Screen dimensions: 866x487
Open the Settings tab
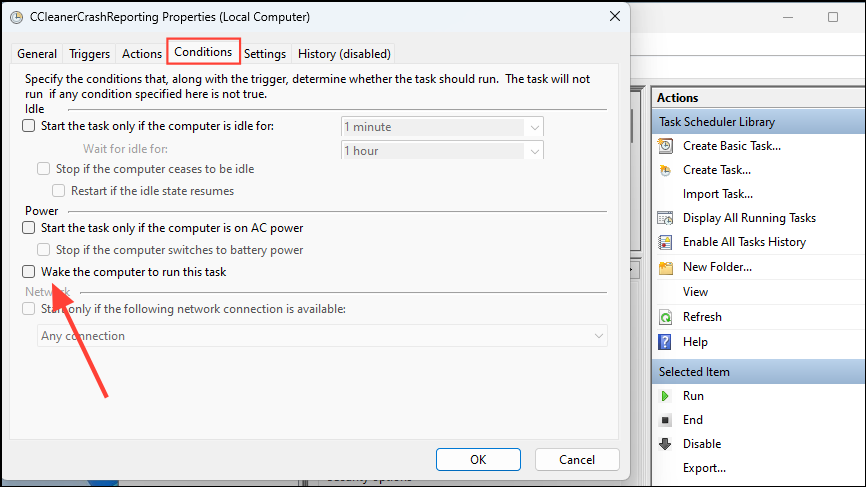[265, 54]
